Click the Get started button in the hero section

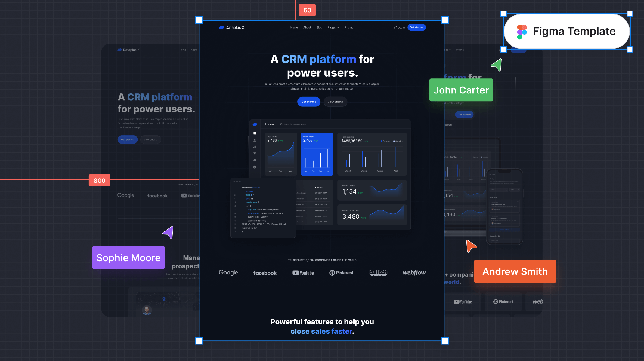click(309, 102)
